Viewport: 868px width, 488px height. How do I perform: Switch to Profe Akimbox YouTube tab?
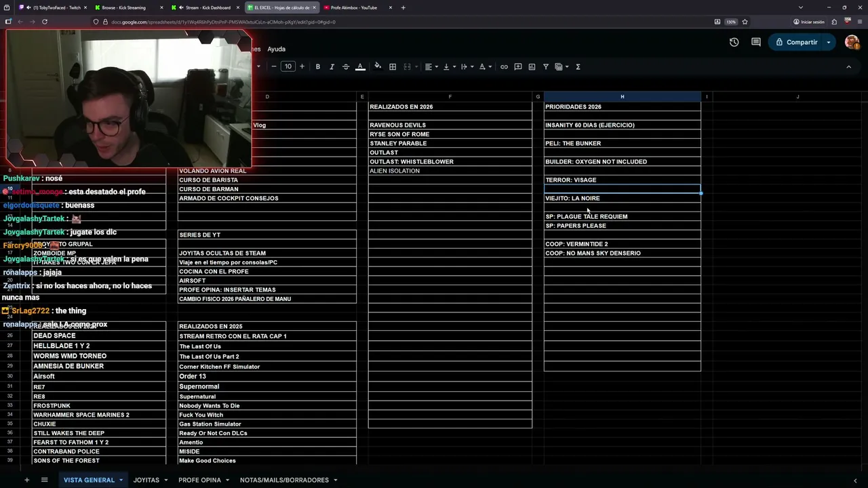tap(357, 7)
